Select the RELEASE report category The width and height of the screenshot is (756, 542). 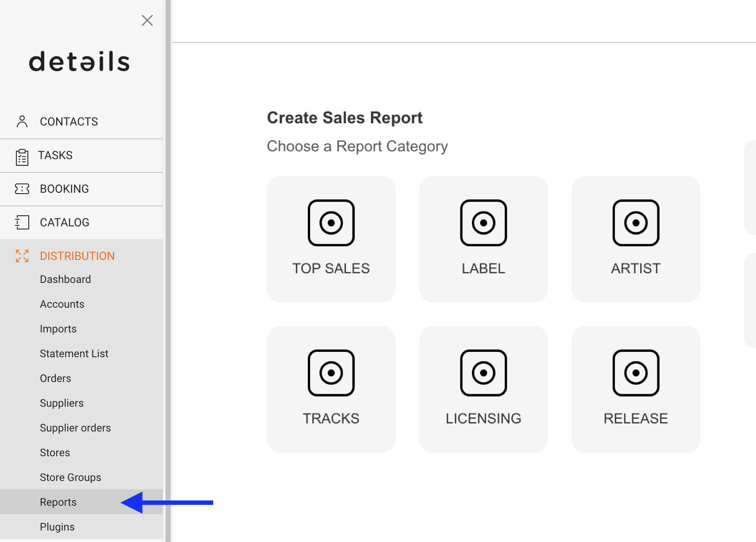point(636,389)
